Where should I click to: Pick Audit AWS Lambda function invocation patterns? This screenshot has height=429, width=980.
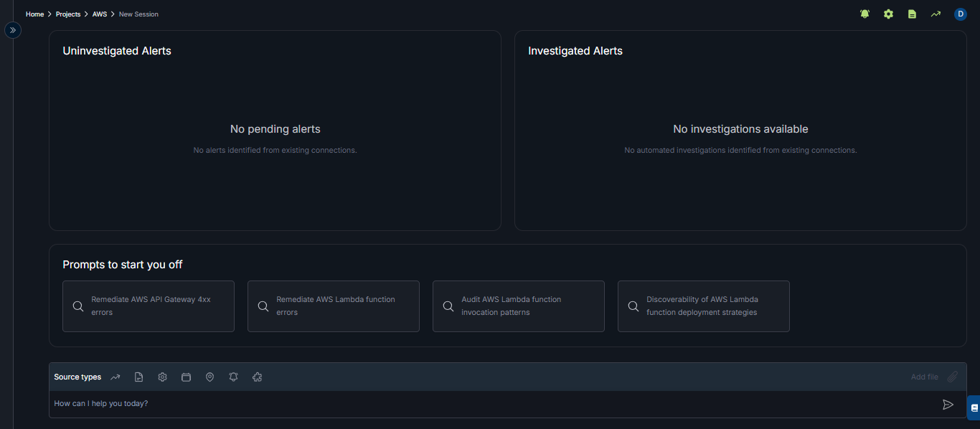(x=518, y=306)
